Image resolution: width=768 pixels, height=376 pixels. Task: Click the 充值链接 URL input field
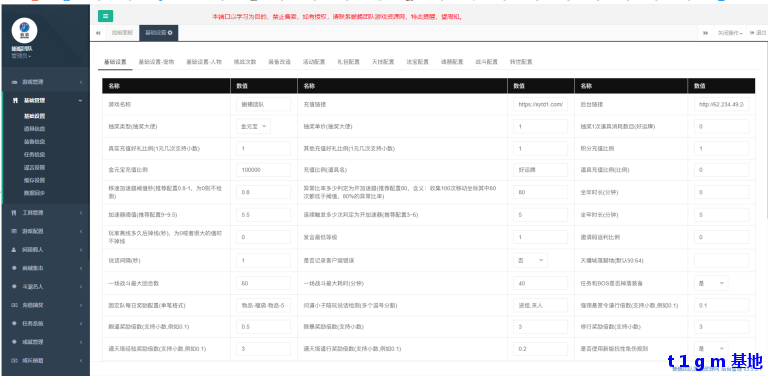point(541,104)
